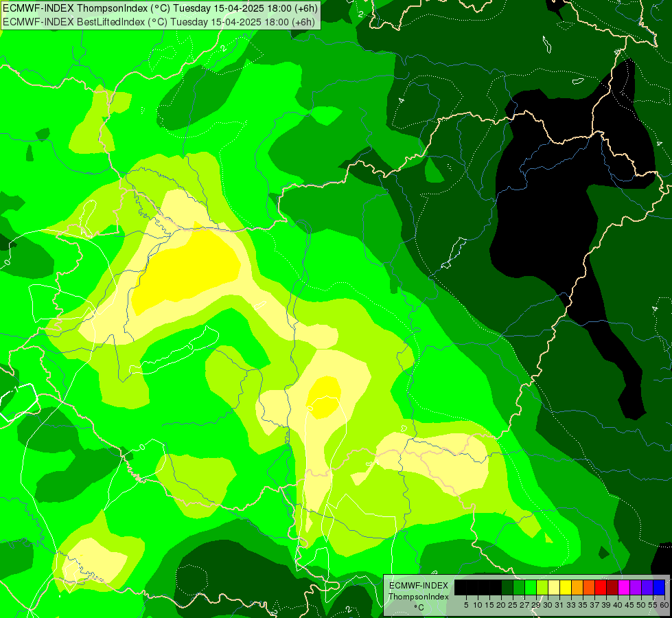Click the bright green 27–29 legend swatch
Screen dimensions: 672x618
531,587
